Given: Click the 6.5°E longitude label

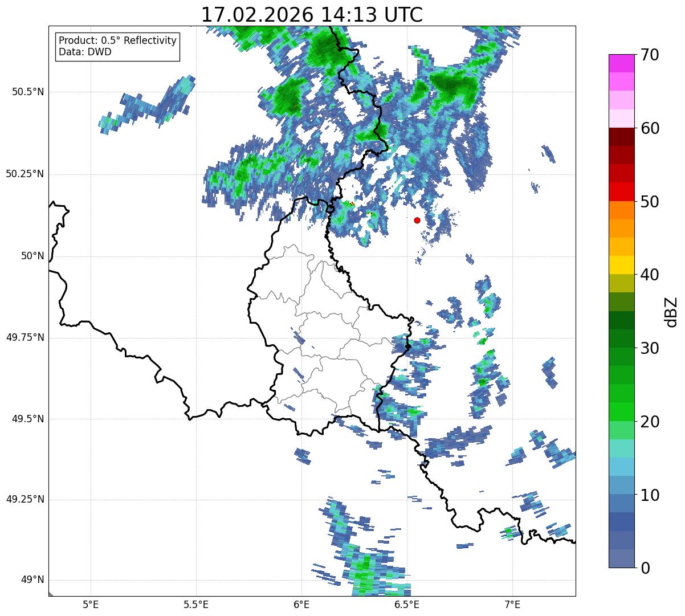Looking at the screenshot, I should [407, 604].
